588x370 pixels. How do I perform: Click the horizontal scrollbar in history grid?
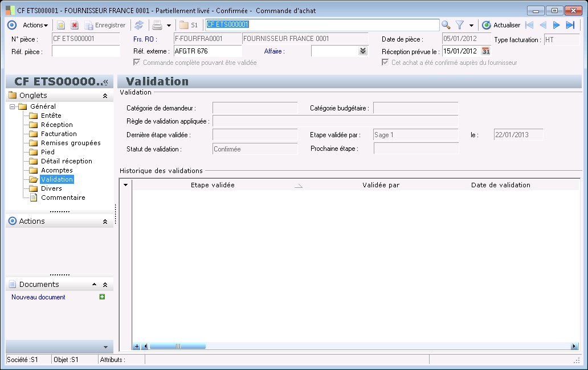[177, 346]
